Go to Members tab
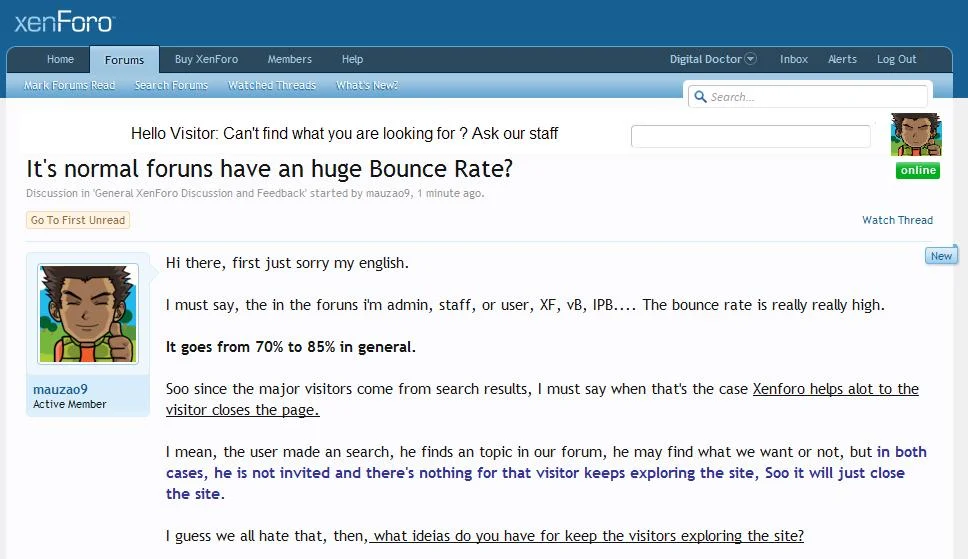Image resolution: width=968 pixels, height=559 pixels. [290, 59]
